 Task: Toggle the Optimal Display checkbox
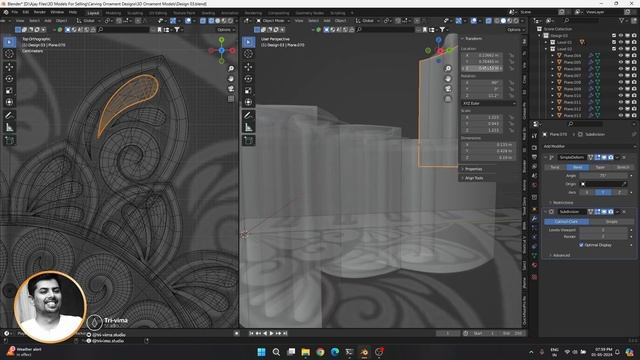581,245
